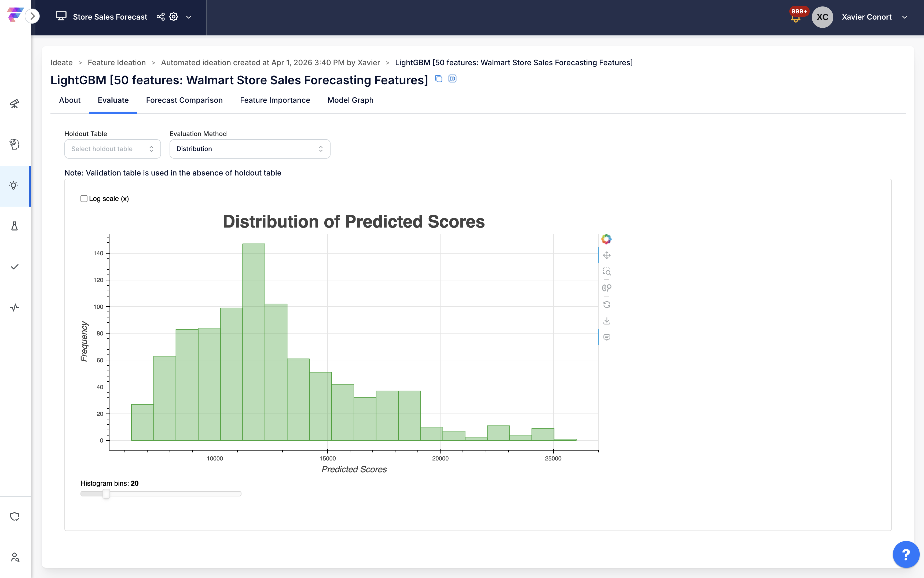Open the experiment flask panel in sidebar
Viewport: 924px width, 578px height.
14,226
